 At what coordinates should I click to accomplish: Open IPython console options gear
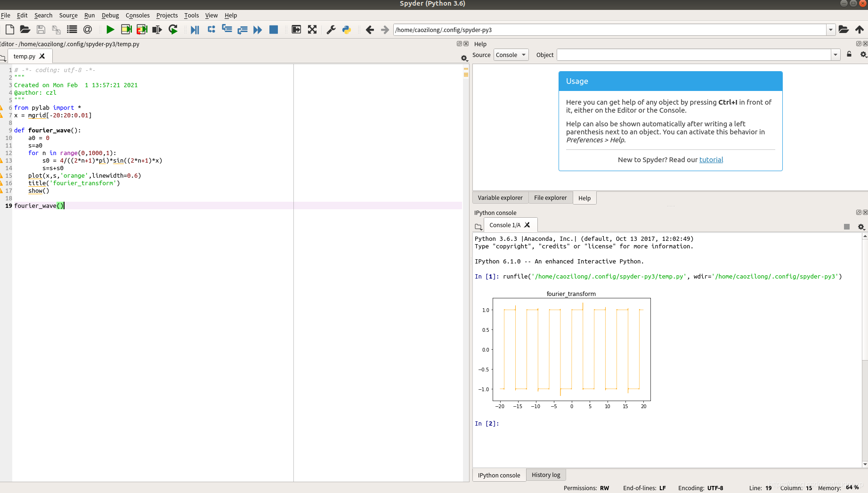coord(861,227)
